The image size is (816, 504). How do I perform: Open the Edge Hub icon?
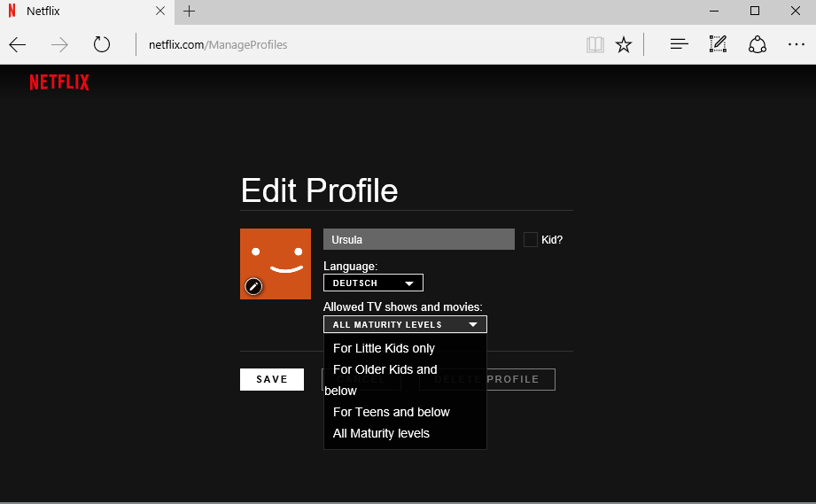pos(680,44)
